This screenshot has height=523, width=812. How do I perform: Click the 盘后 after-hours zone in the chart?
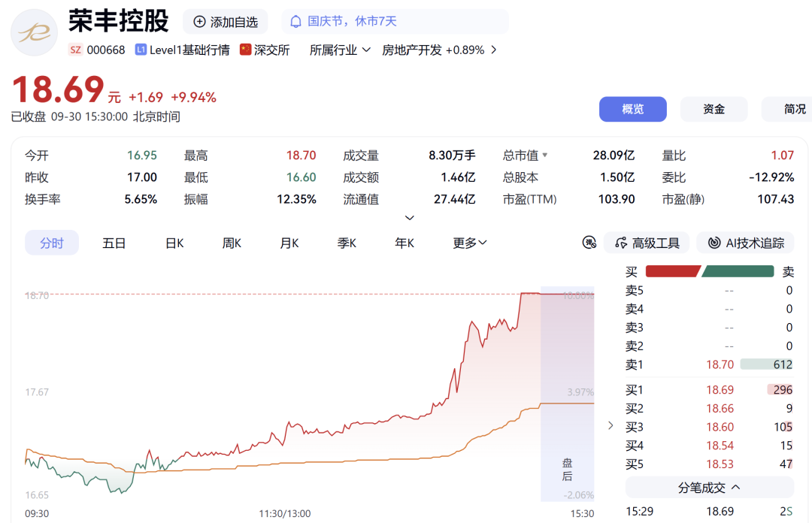(567, 394)
